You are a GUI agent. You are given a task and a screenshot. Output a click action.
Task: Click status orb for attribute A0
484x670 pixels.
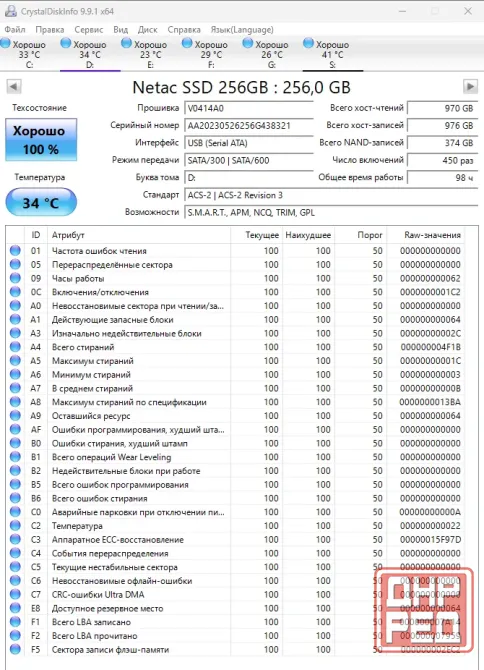[x=15, y=306]
